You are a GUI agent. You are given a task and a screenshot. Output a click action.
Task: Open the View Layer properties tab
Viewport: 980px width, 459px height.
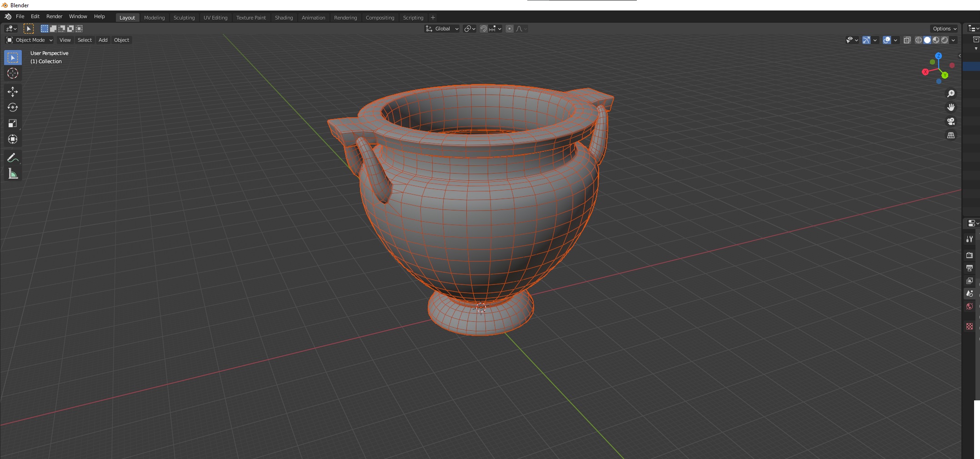[x=970, y=281]
